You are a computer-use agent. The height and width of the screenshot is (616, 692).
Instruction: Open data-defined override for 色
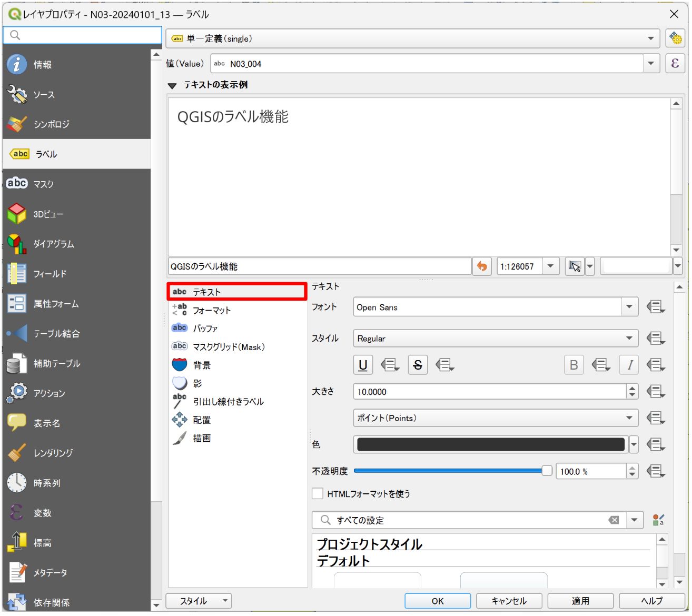point(656,444)
